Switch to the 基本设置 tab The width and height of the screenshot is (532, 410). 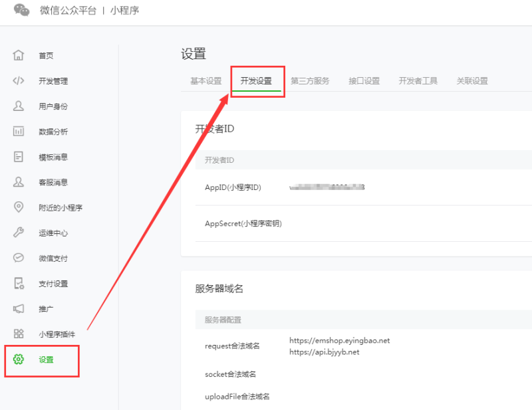point(205,81)
